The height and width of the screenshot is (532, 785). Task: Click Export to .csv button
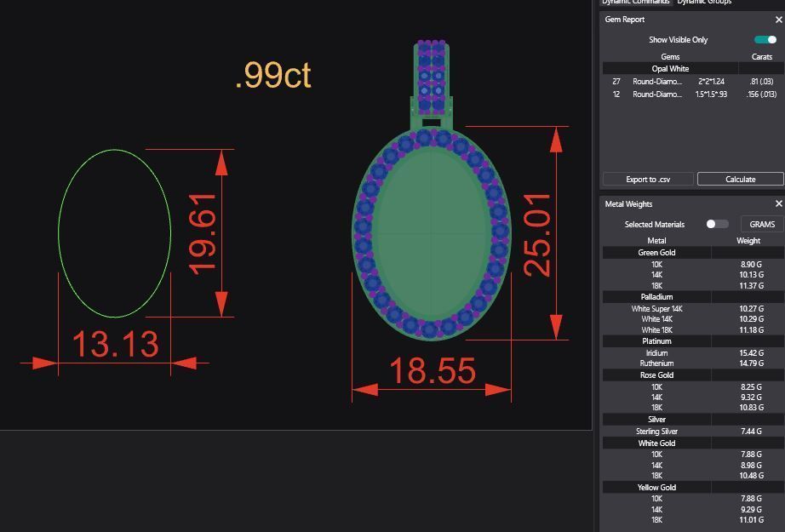coord(648,179)
